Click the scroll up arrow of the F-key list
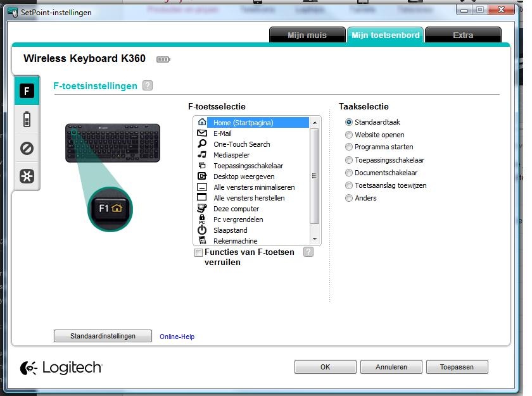Screen dimensions: 532x396 (315, 122)
